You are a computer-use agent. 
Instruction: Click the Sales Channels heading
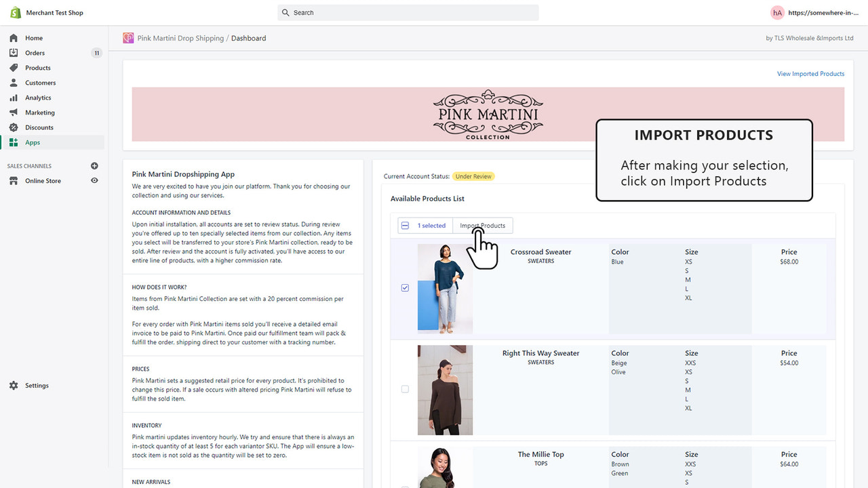click(29, 166)
